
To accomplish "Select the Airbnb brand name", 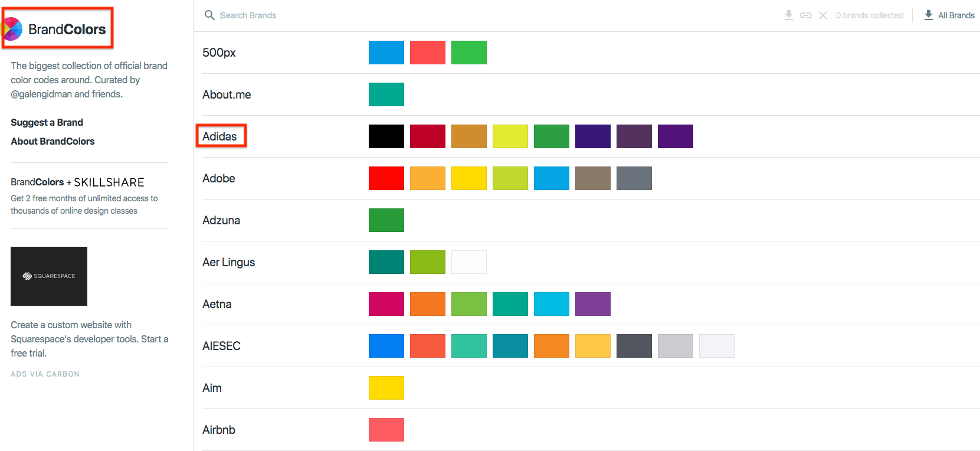I will (x=219, y=430).
